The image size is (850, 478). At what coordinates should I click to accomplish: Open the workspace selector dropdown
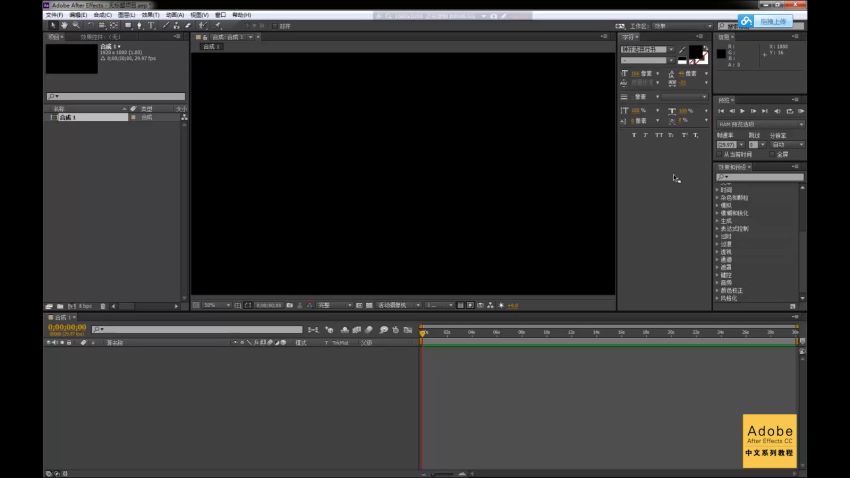click(x=682, y=26)
